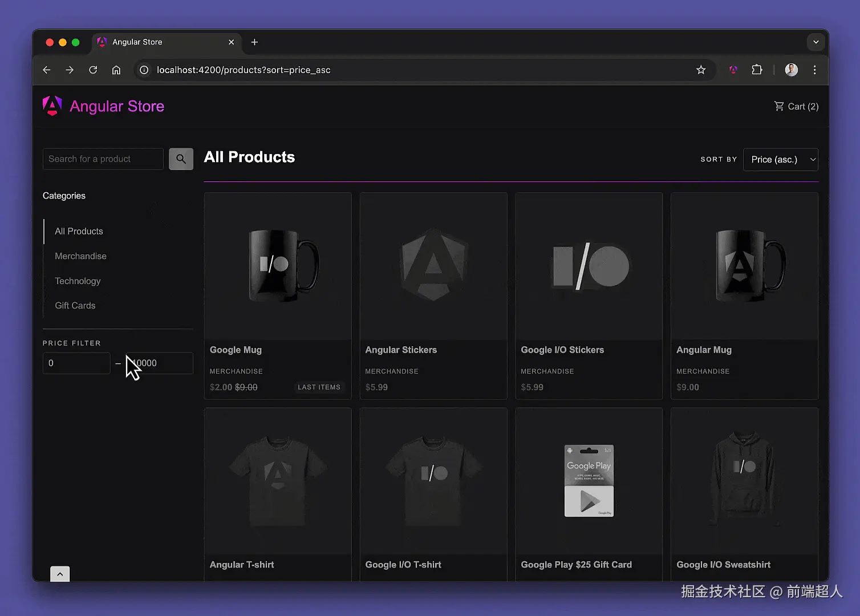Expand the bottom-left chevron-up panel button

(x=60, y=574)
